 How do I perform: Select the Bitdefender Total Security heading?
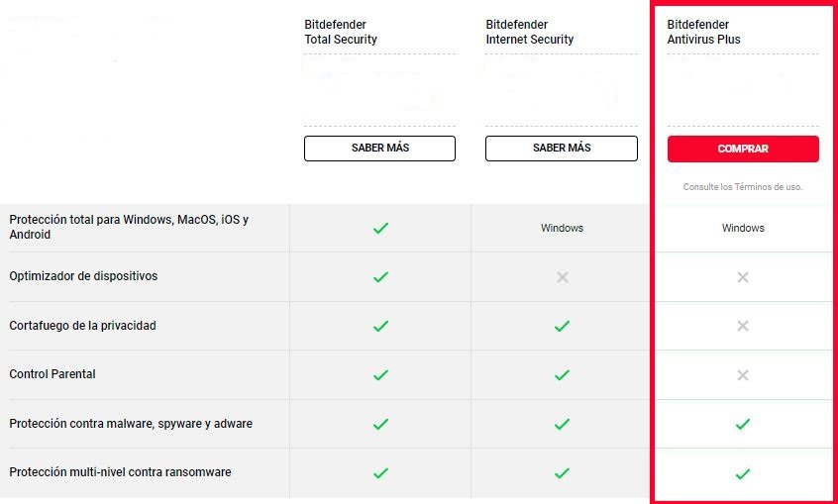(341, 32)
